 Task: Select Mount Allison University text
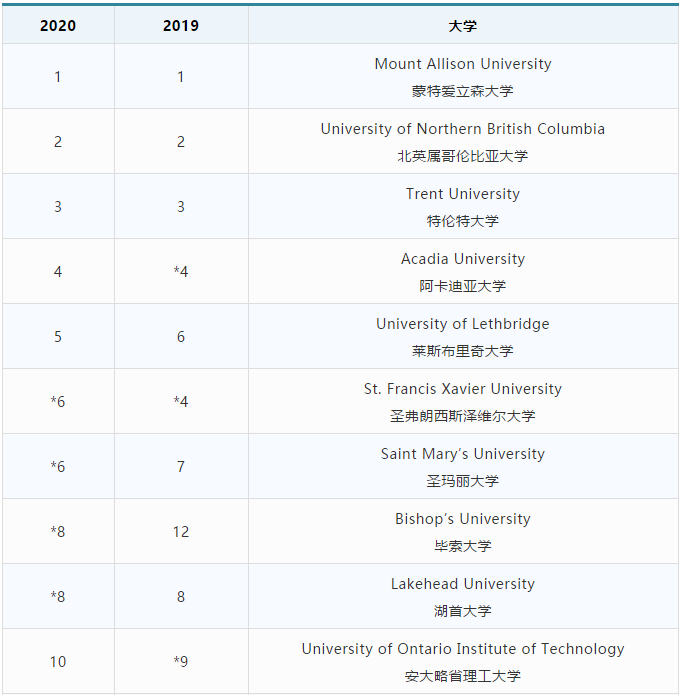pos(463,64)
